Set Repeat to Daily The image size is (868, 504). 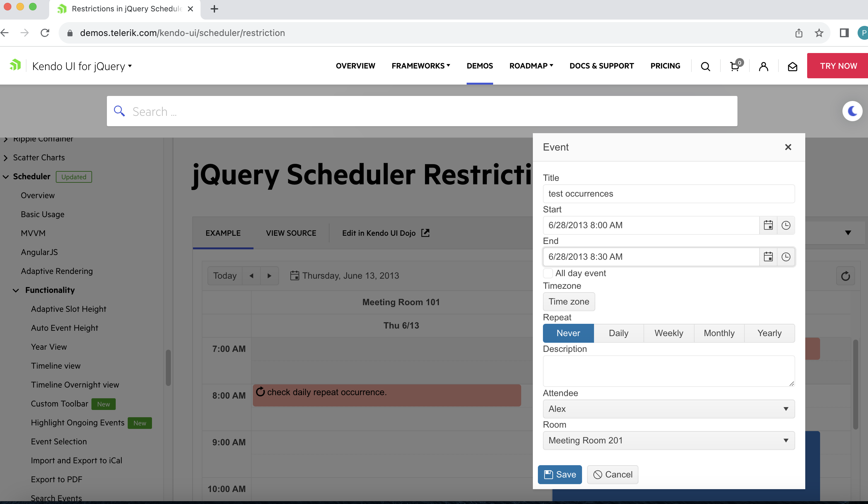[618, 333]
